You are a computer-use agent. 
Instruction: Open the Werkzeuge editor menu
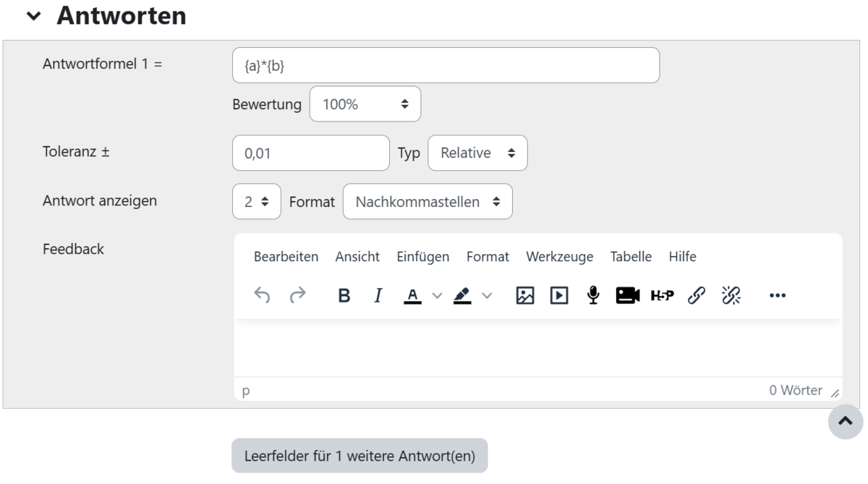(559, 257)
